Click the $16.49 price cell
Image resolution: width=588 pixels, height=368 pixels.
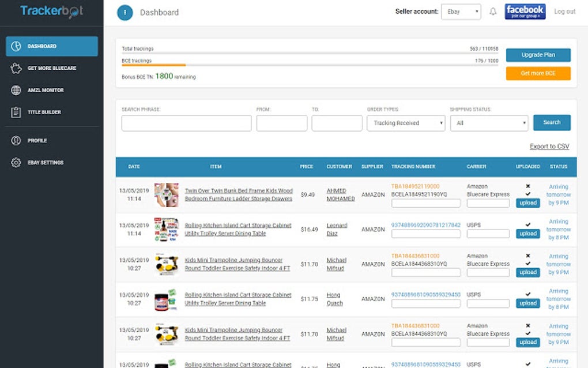coord(309,229)
